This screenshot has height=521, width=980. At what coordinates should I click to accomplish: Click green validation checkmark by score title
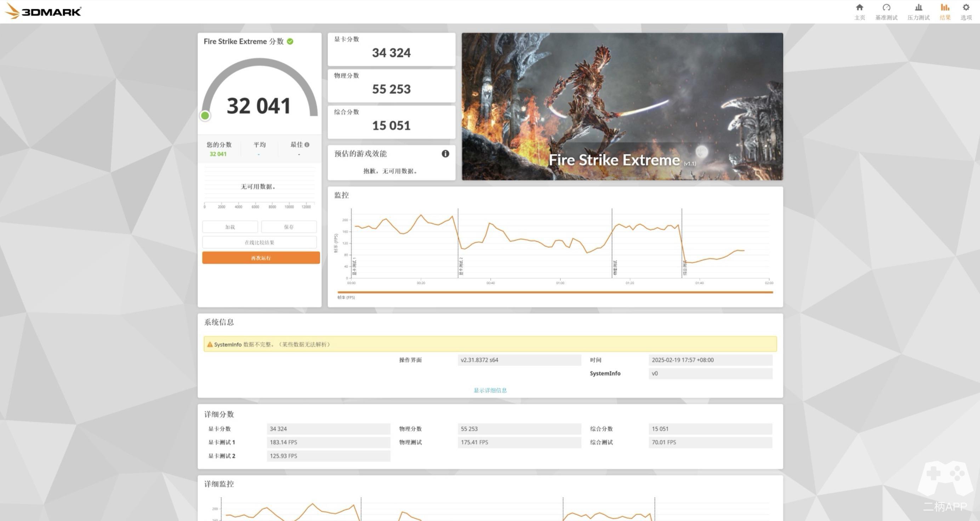click(x=290, y=41)
